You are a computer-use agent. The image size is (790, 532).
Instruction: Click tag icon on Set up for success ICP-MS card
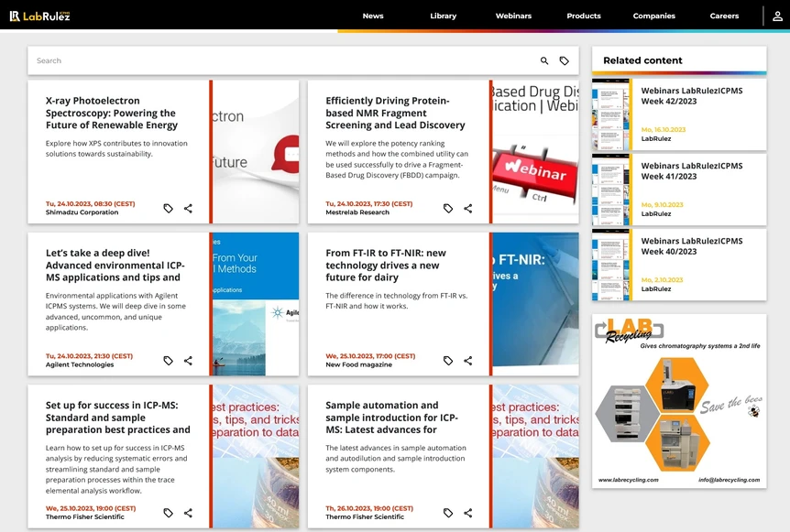tap(169, 513)
